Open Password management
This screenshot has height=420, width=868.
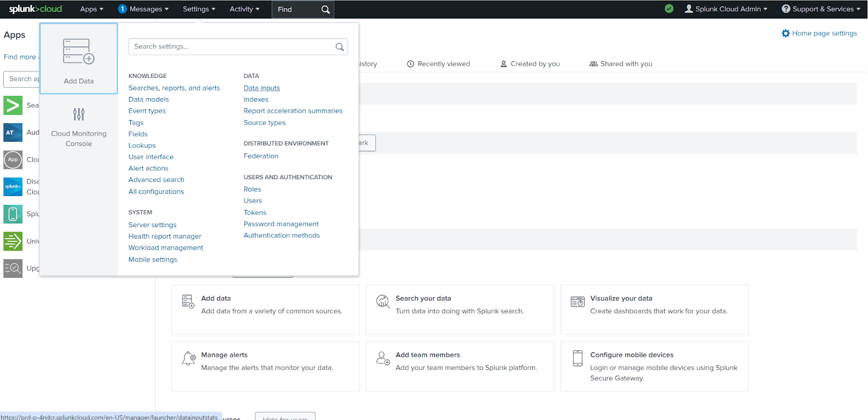pos(281,224)
